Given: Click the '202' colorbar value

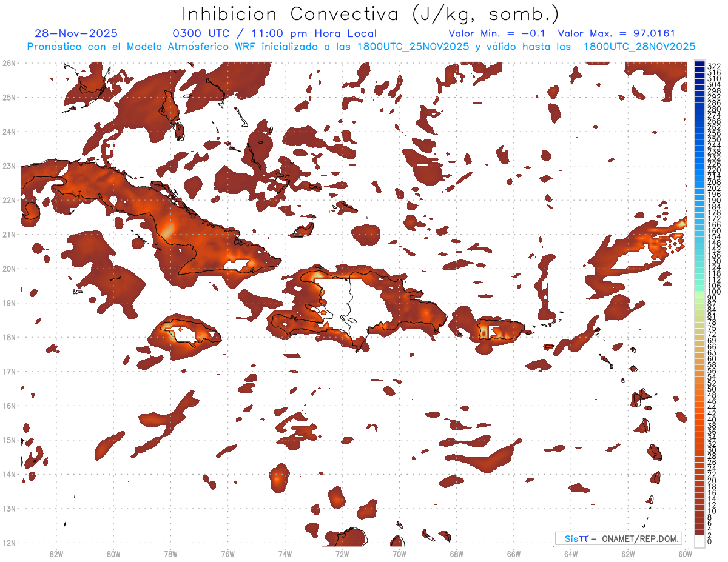Looking at the screenshot, I should coord(714,188).
